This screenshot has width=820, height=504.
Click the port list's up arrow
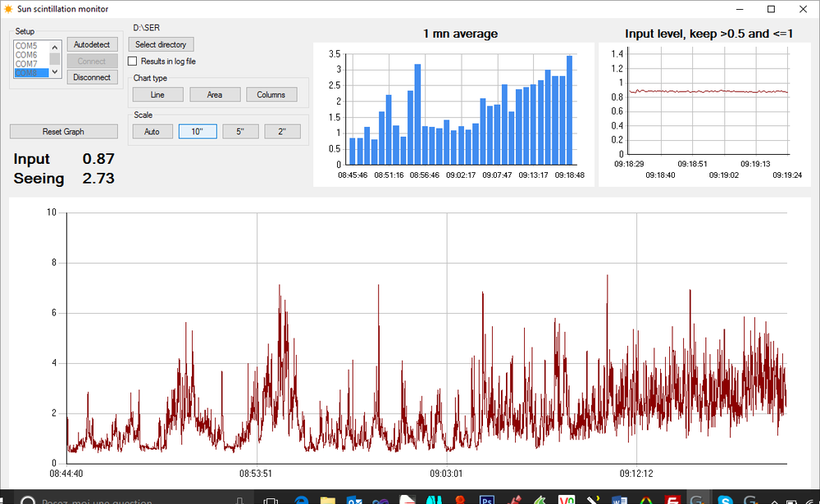tap(55, 47)
